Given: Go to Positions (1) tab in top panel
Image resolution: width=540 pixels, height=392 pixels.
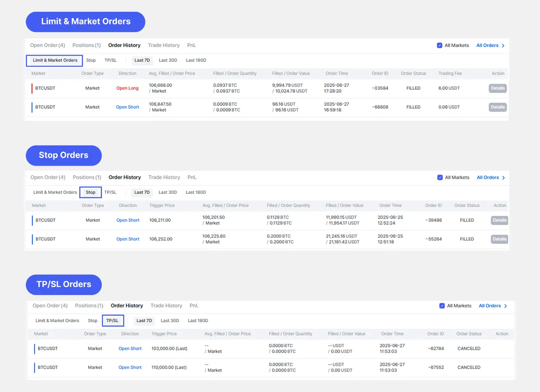Looking at the screenshot, I should pyautogui.click(x=86, y=46).
